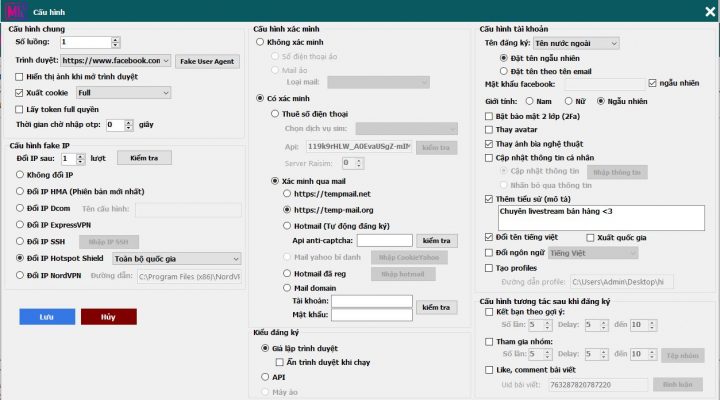Choose Đổi IP NordVPN radio option
This screenshot has width=720, height=400.
pyautogui.click(x=20, y=275)
